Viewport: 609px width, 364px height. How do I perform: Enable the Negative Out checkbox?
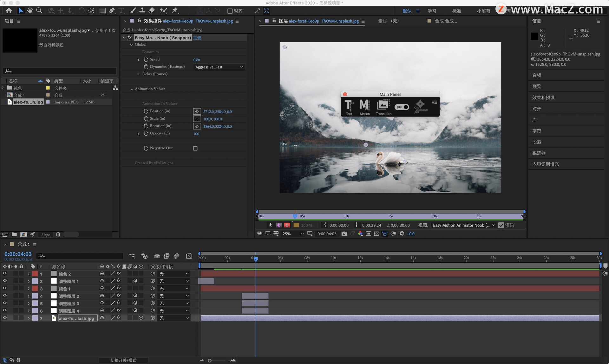[x=195, y=148]
